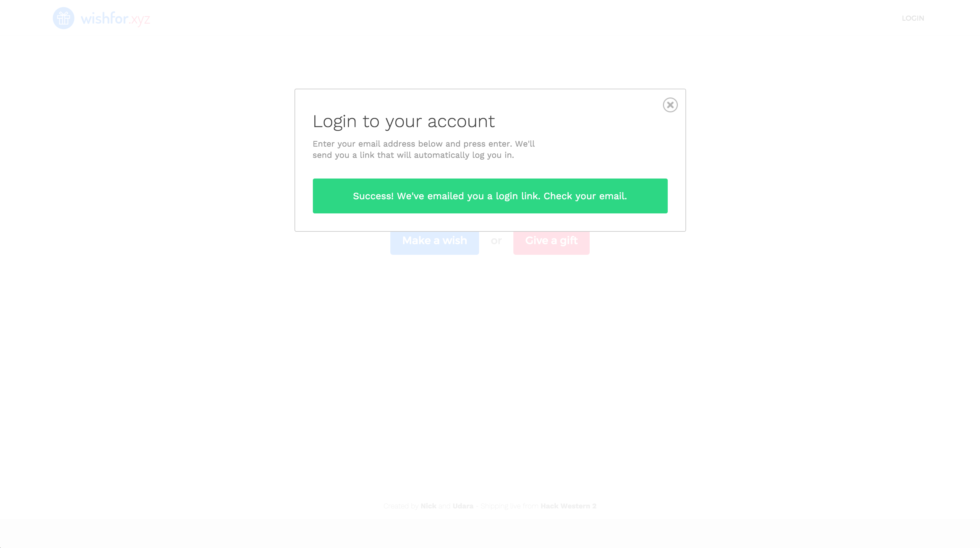The image size is (980, 548).
Task: Open the Udara creator link
Action: 463,506
